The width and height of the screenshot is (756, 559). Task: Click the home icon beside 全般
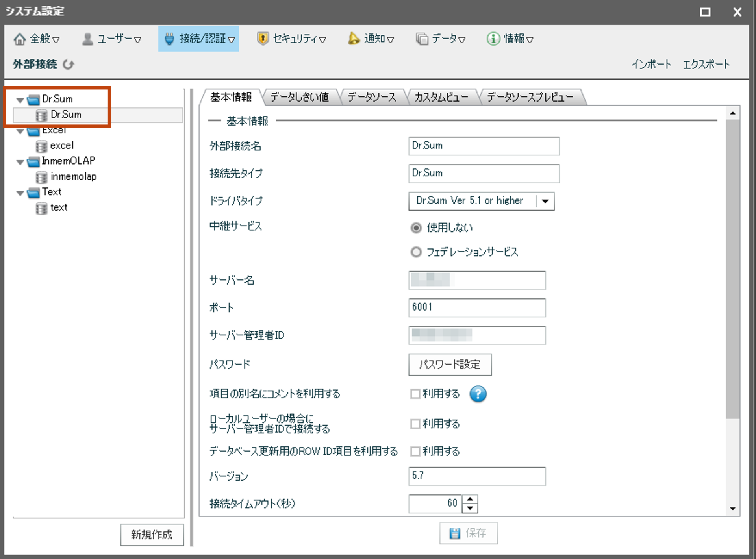coord(20,39)
